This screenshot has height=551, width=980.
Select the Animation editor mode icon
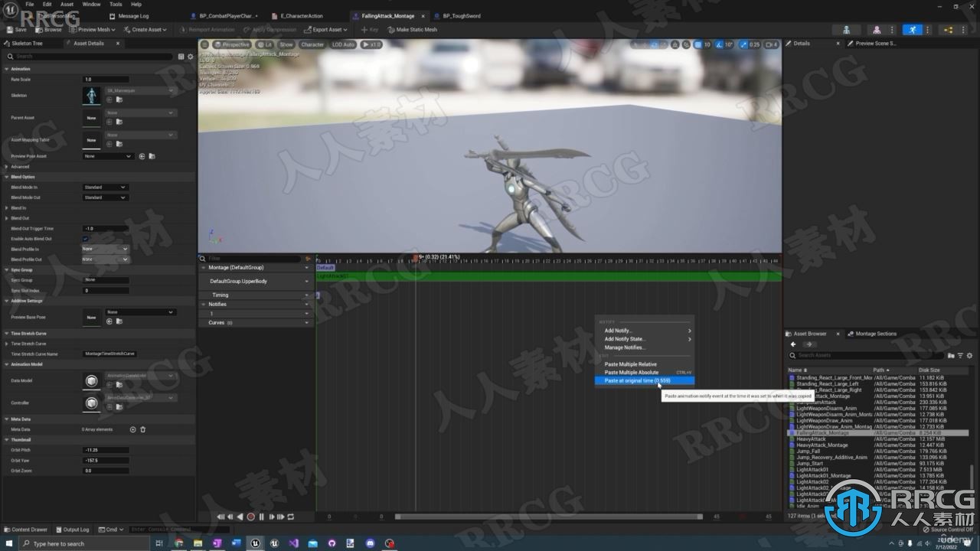911,30
